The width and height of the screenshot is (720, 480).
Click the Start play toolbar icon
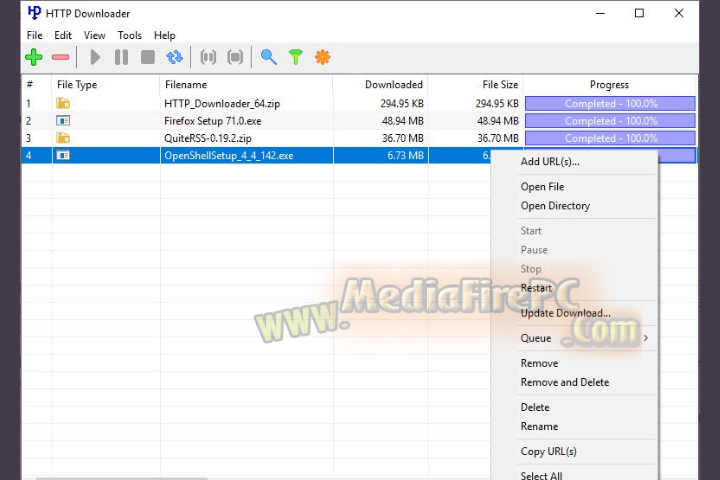pyautogui.click(x=95, y=57)
